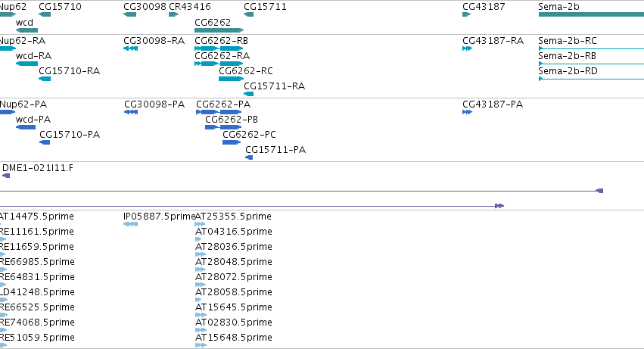644x349 pixels.
Task: Click the purple arrowhead ending the longest line
Action: coord(599,191)
